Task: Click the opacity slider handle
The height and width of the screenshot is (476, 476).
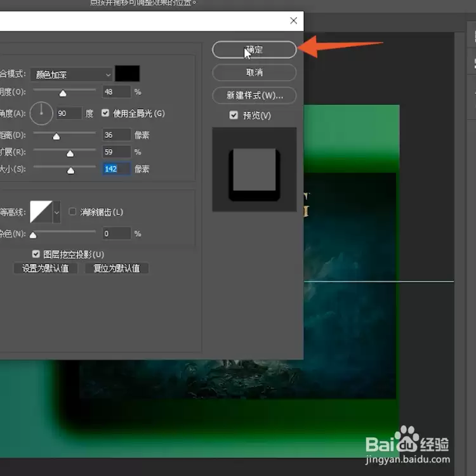Action: pos(63,93)
